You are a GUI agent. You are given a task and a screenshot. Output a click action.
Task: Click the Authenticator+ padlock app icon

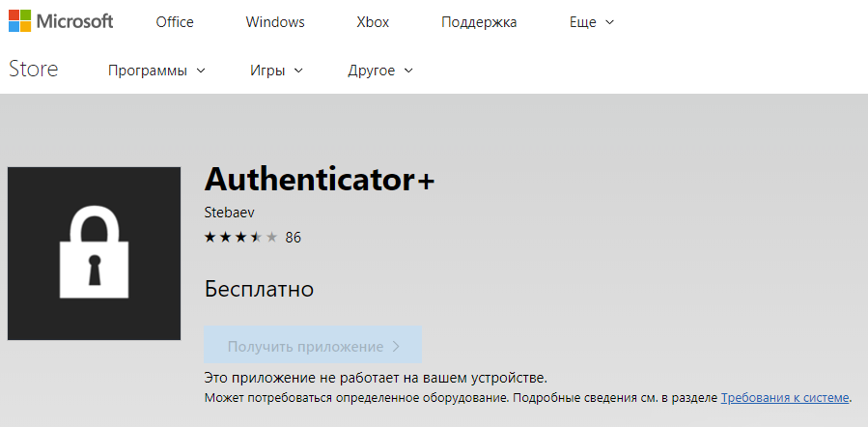click(94, 254)
